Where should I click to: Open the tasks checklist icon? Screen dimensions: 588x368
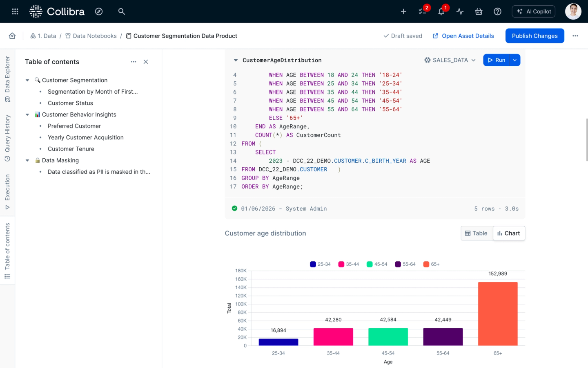(422, 11)
